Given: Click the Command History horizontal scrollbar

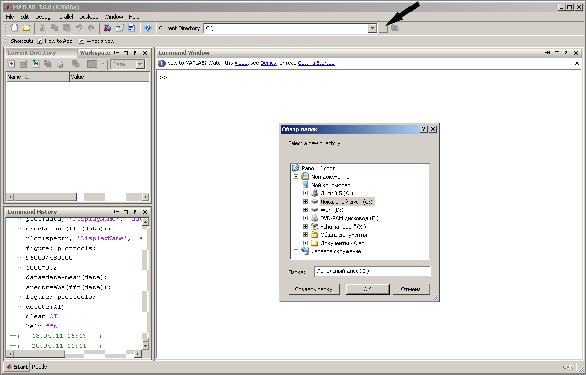Looking at the screenshot, I should [74, 353].
